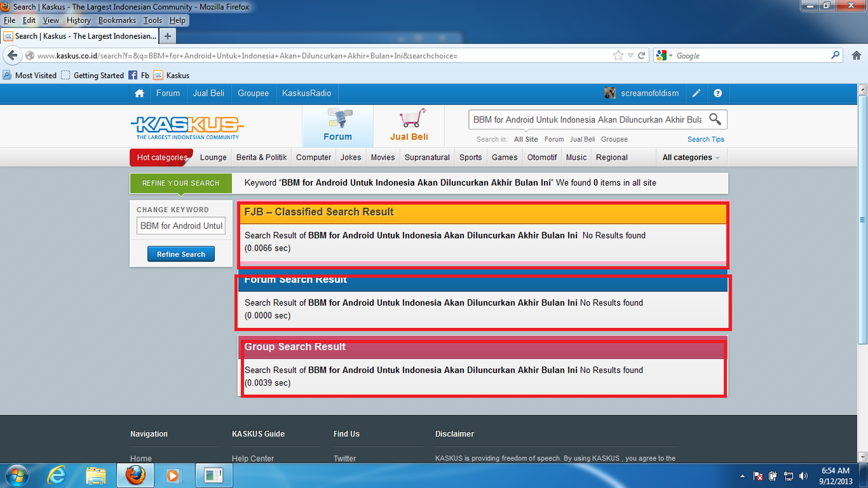Open Most Visited bookmarks
Image resolution: width=868 pixels, height=488 pixels.
pyautogui.click(x=31, y=75)
